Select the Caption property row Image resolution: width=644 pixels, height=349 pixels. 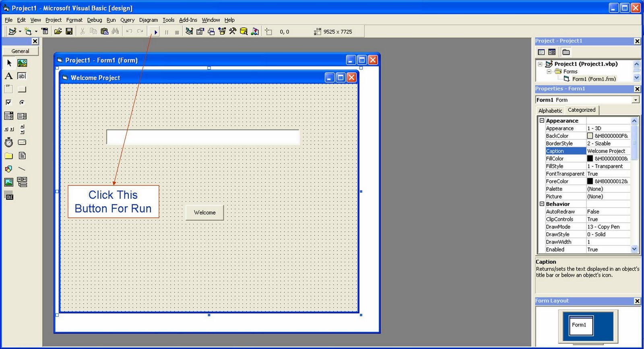click(588, 151)
